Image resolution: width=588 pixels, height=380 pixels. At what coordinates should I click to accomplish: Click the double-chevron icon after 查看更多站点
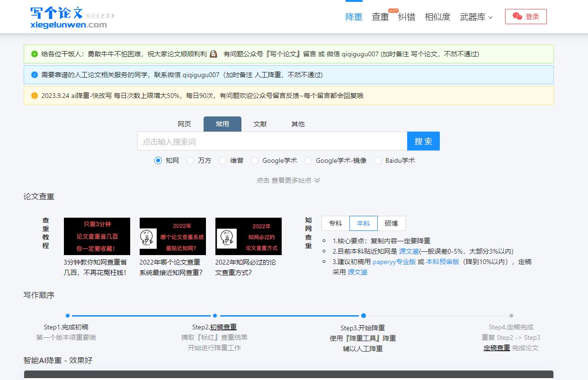317,180
